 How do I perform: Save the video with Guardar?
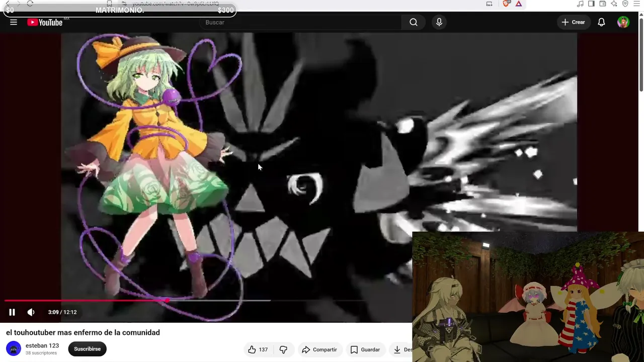point(365,349)
